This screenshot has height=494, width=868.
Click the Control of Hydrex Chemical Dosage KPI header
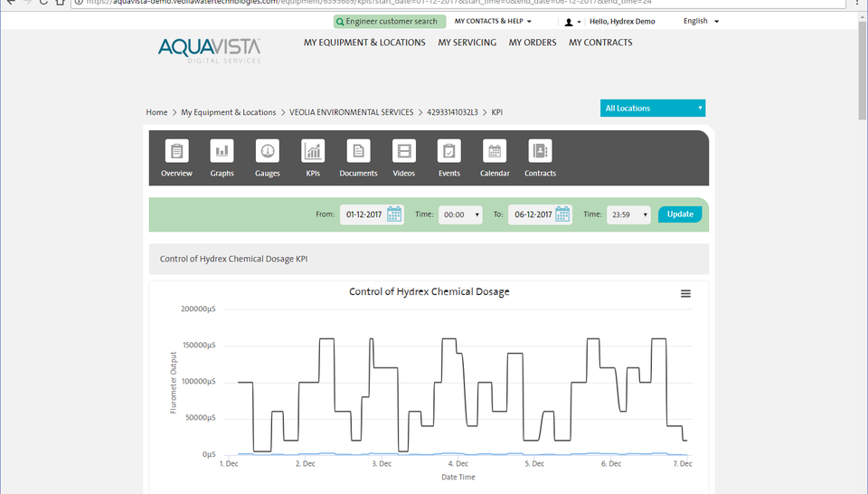point(429,259)
